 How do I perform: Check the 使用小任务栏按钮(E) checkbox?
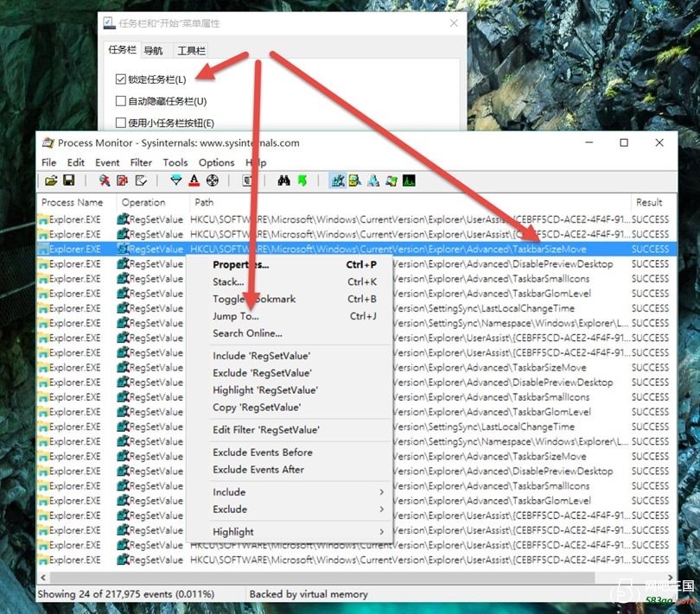point(120,123)
